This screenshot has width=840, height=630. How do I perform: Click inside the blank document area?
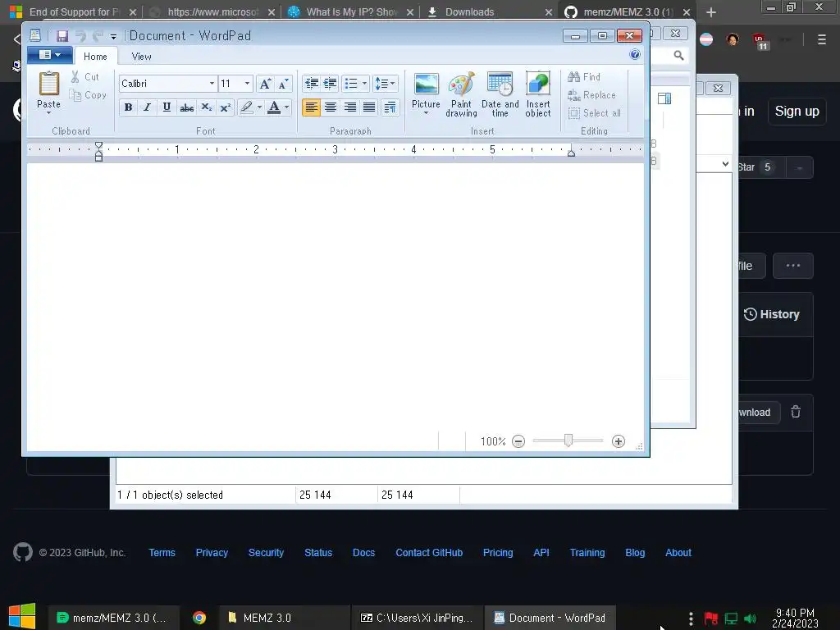point(336,297)
